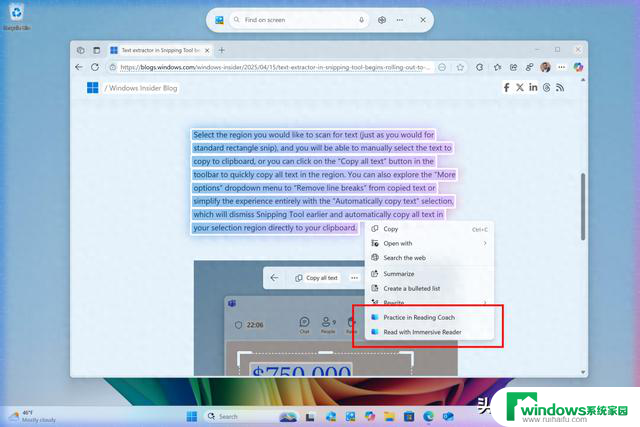Share the article on LinkedIn
The width and height of the screenshot is (640, 427).
pyautogui.click(x=533, y=87)
